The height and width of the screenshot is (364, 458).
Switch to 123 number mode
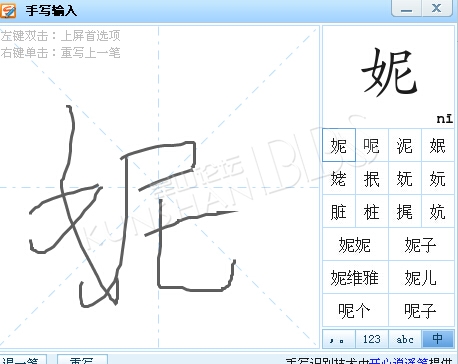click(372, 339)
